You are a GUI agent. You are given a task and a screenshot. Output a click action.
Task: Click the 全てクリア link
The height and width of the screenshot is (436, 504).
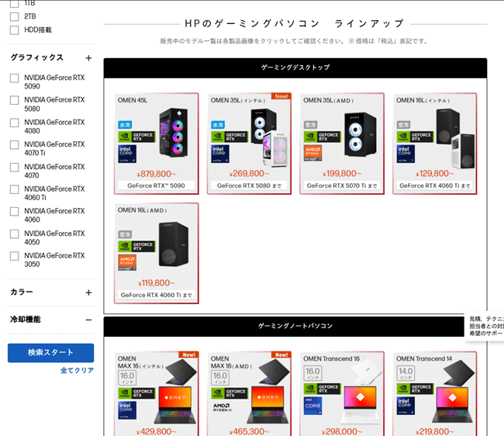[77, 370]
